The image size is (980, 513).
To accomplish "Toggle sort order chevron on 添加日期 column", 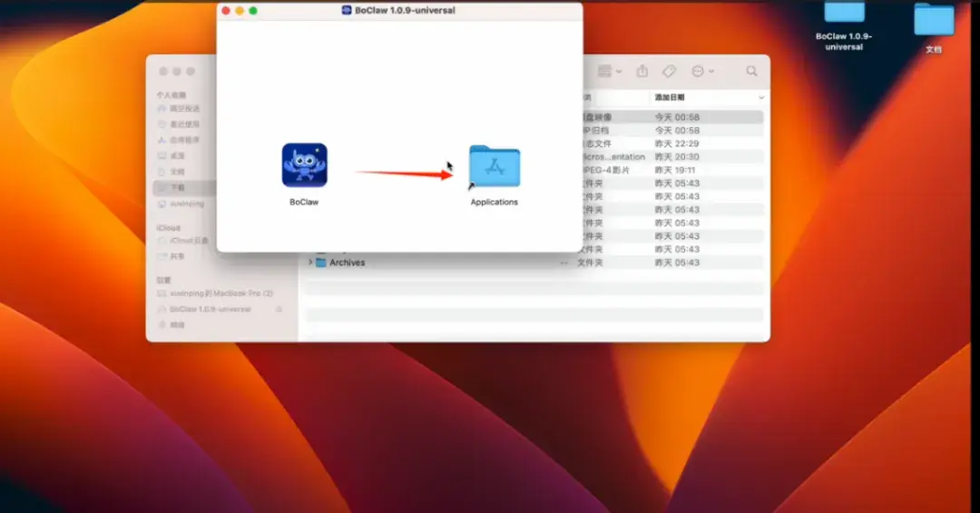I will click(760, 97).
